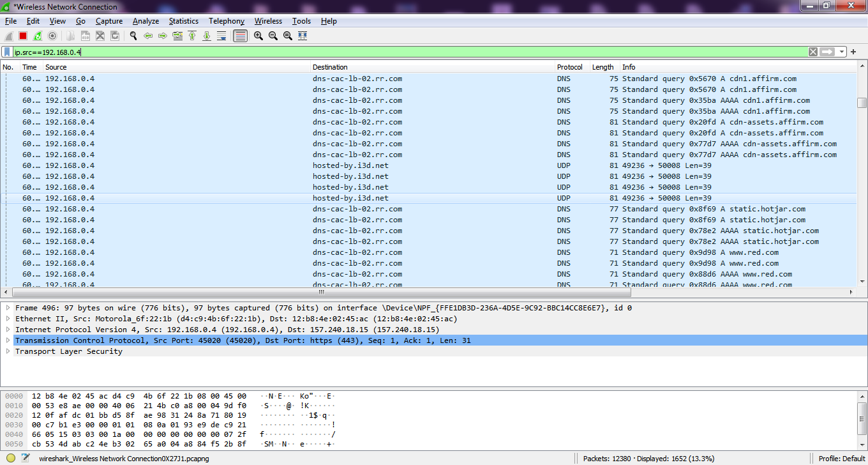Sort packets by Protocol column header
The width and height of the screenshot is (868, 465).
(569, 67)
